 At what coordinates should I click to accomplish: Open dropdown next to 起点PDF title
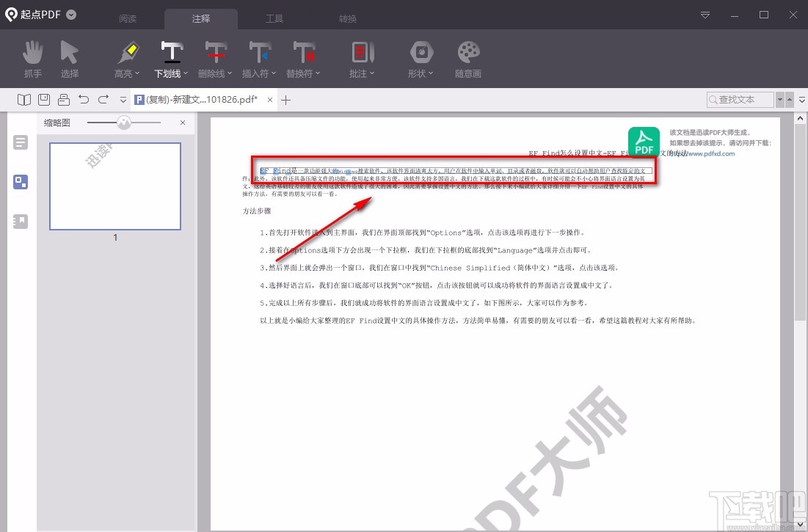[x=72, y=15]
